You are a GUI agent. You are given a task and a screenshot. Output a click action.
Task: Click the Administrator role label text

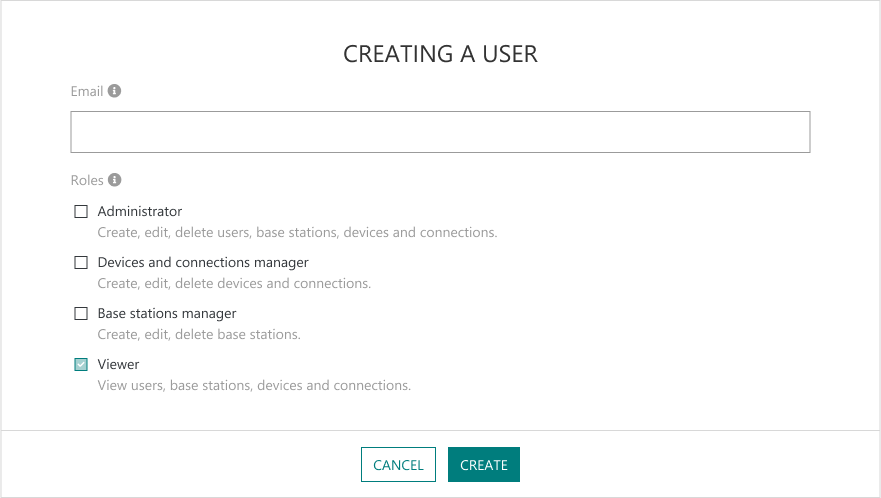click(140, 212)
